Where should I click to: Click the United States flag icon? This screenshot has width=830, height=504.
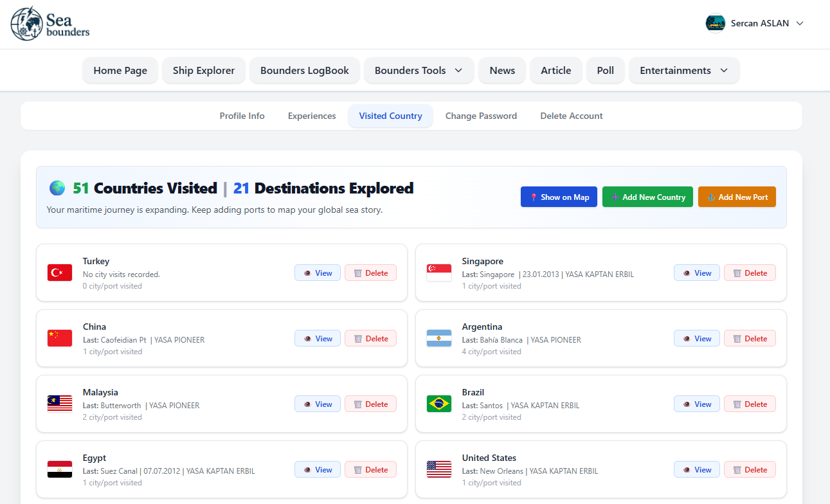439,469
